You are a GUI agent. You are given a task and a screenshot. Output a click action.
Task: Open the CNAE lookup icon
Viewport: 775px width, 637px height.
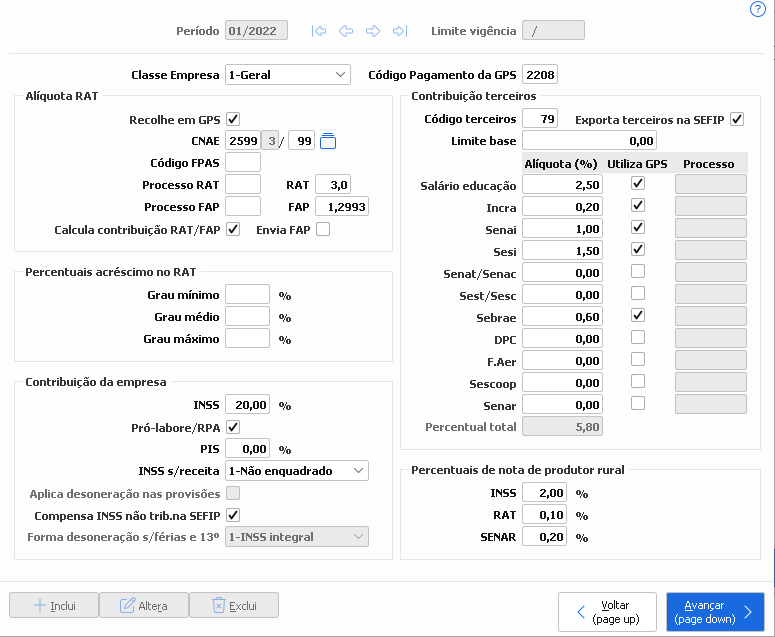(328, 141)
